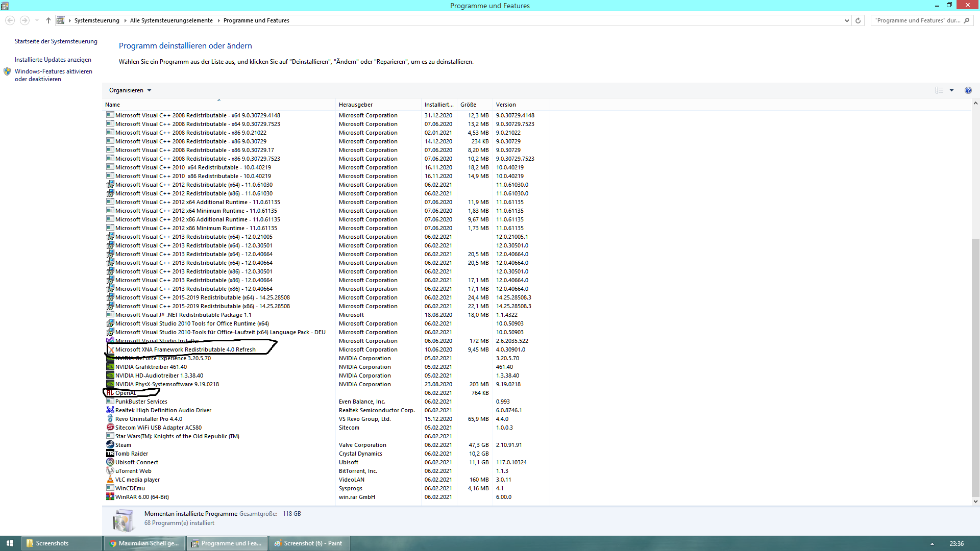This screenshot has width=980, height=551.
Task: Expand the view options dropdown arrow
Action: click(x=951, y=90)
